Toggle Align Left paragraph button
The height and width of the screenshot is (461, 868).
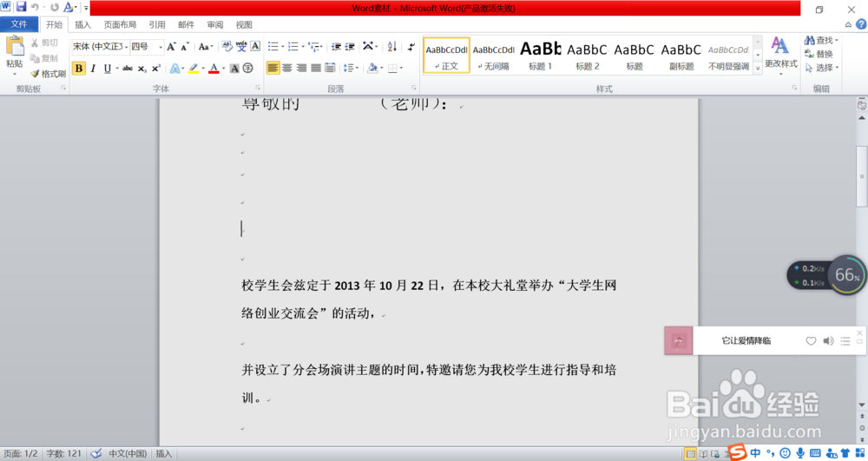[273, 68]
